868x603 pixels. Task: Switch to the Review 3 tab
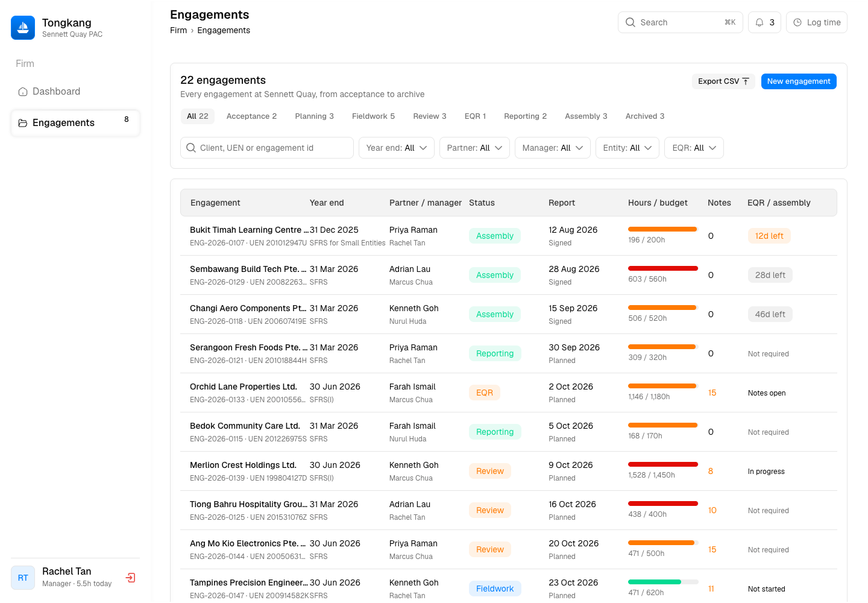(430, 116)
